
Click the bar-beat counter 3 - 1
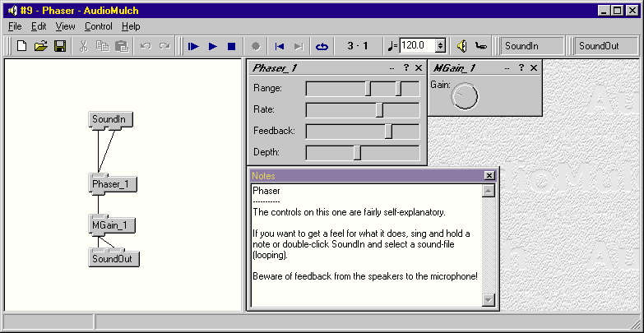point(358,46)
